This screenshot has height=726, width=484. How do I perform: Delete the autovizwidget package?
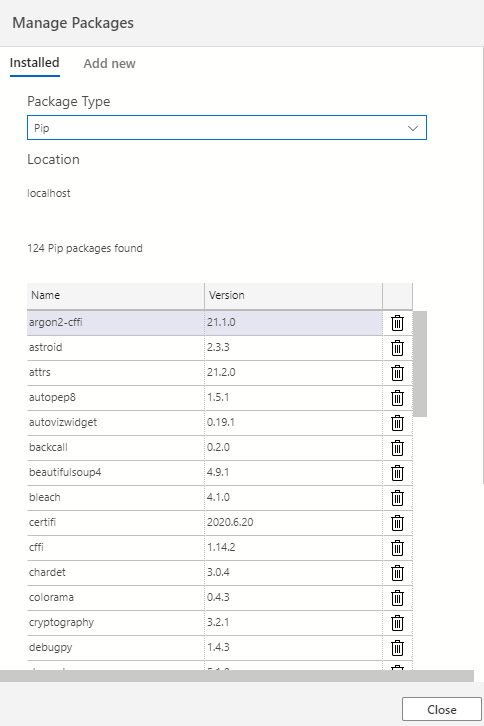tap(397, 423)
